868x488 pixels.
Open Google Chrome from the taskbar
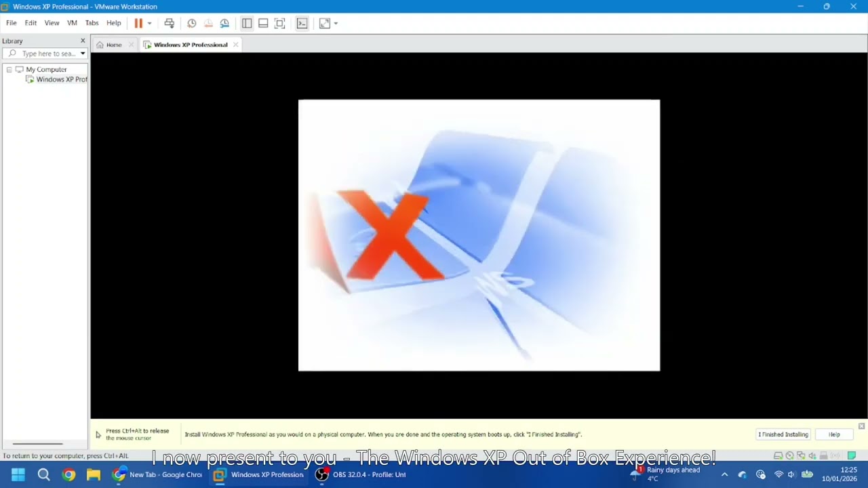click(68, 474)
